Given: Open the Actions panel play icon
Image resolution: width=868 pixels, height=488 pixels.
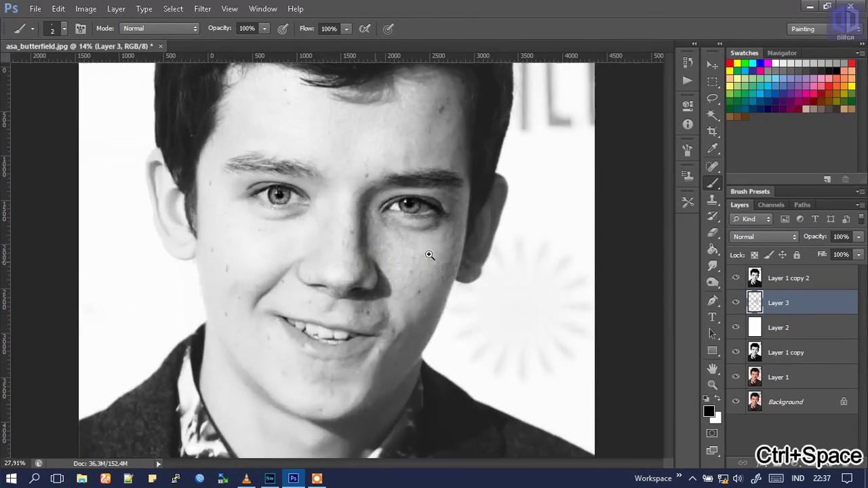Looking at the screenshot, I should (x=688, y=80).
